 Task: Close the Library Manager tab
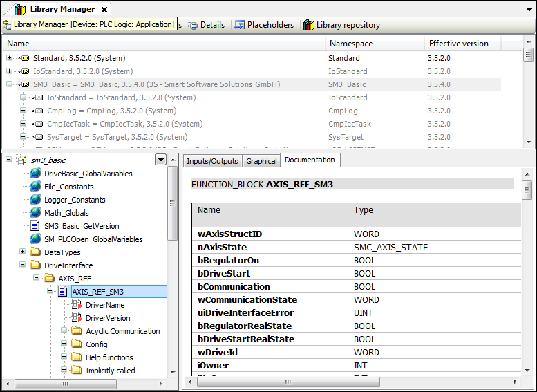(x=104, y=10)
